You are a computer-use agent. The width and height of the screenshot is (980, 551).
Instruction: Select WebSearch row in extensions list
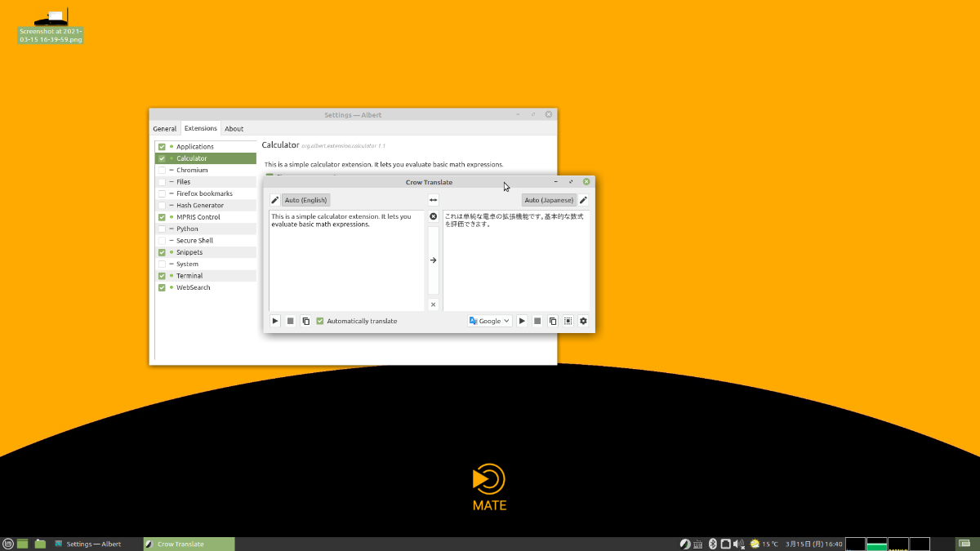(206, 287)
